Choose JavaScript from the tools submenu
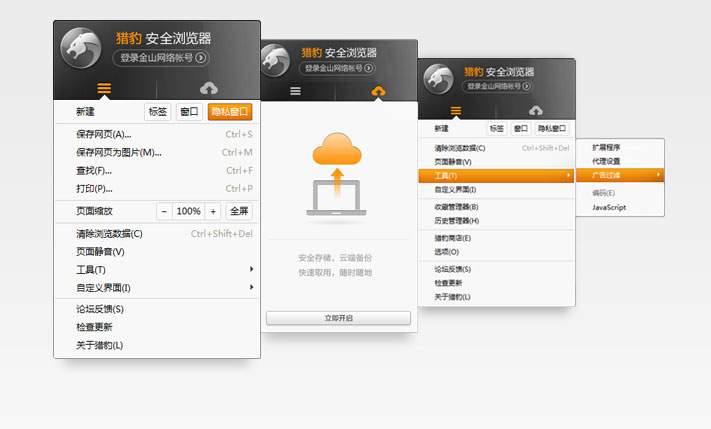 coord(609,207)
